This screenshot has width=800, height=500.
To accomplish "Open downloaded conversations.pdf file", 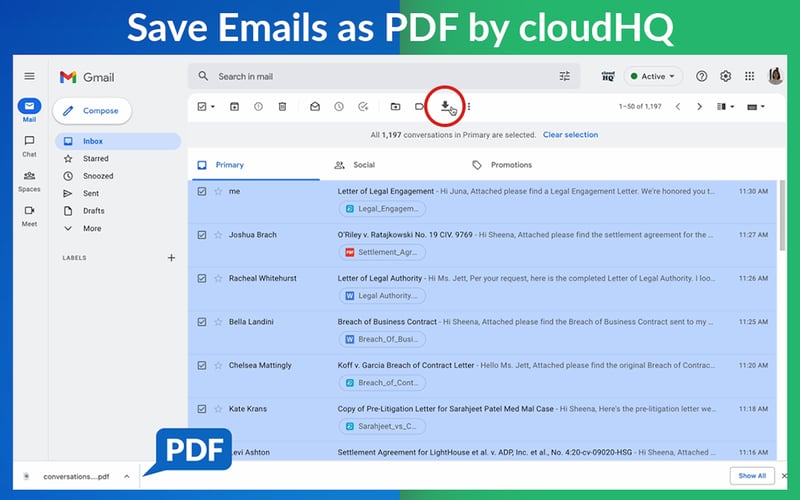I will point(76,477).
